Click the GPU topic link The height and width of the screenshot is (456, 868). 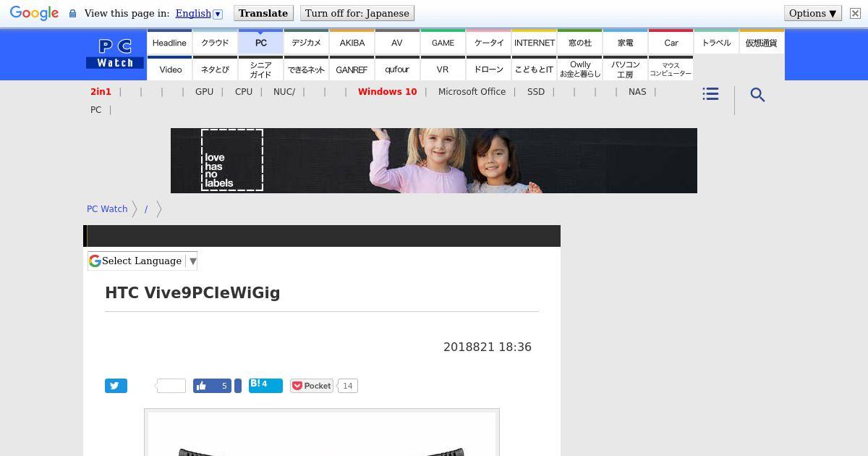[x=204, y=92]
